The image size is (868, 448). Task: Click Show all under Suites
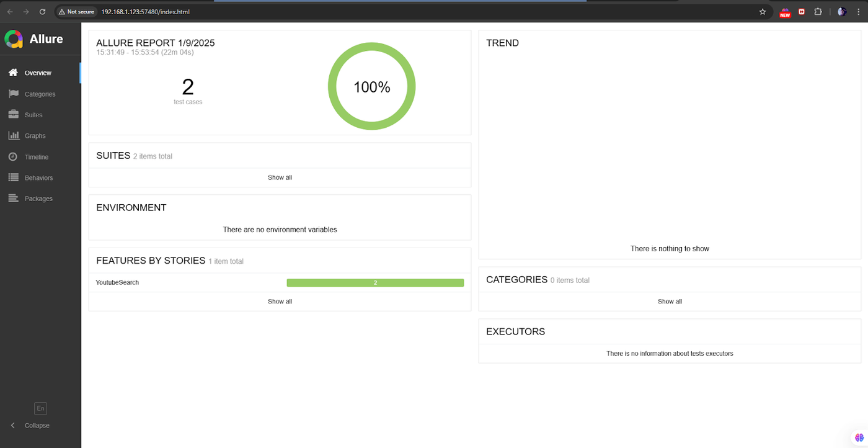pos(280,177)
